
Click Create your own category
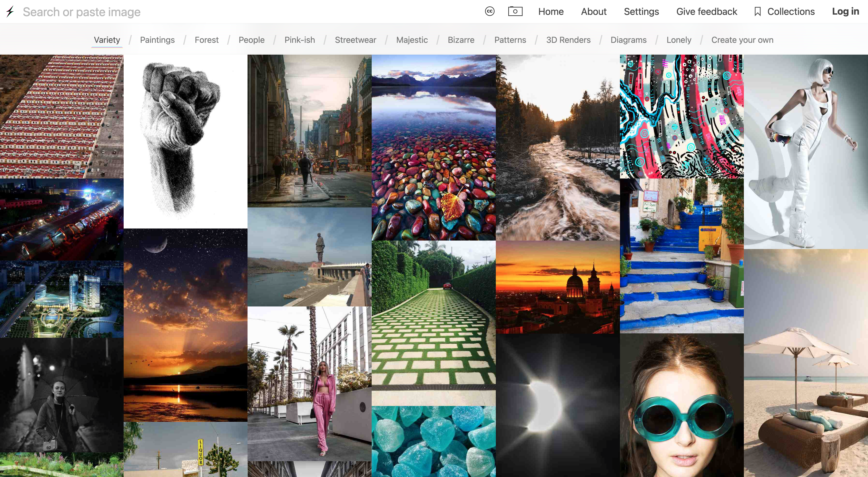[x=742, y=40]
